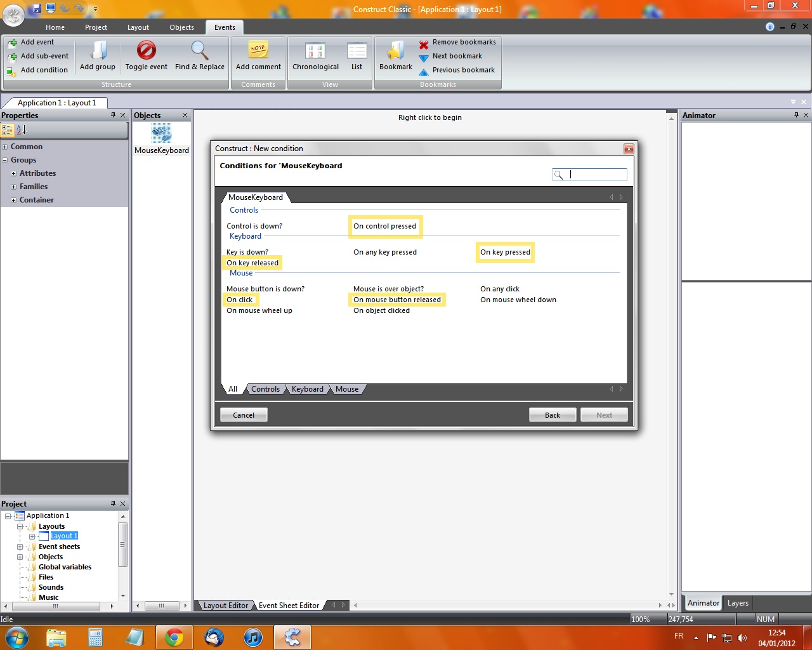Screen dimensions: 812x650
Task: Click the condition search field
Action: click(x=589, y=175)
